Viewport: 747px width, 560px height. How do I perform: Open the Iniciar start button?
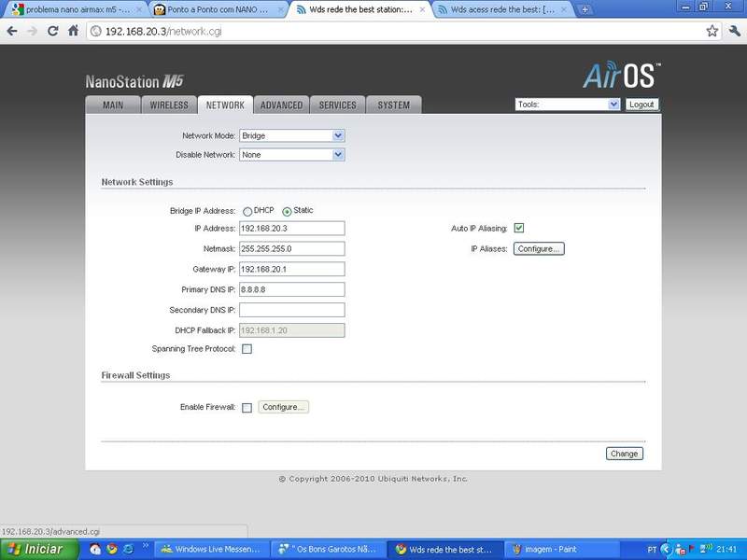point(39,550)
